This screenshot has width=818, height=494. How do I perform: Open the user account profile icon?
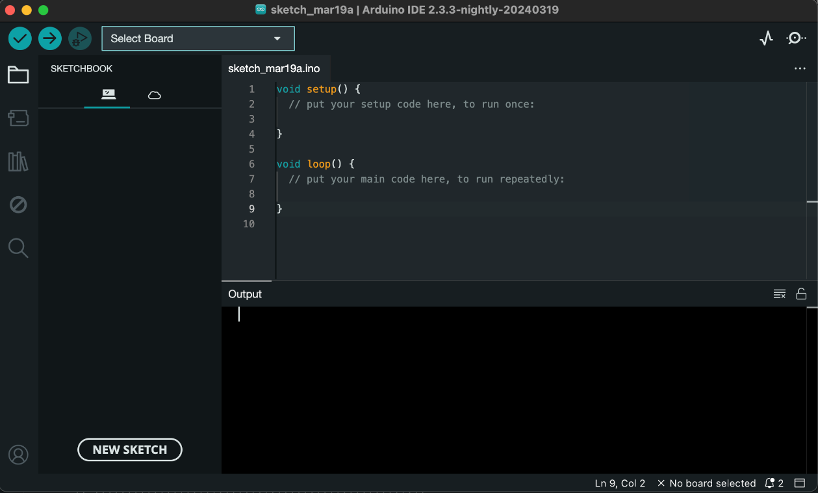tap(18, 456)
